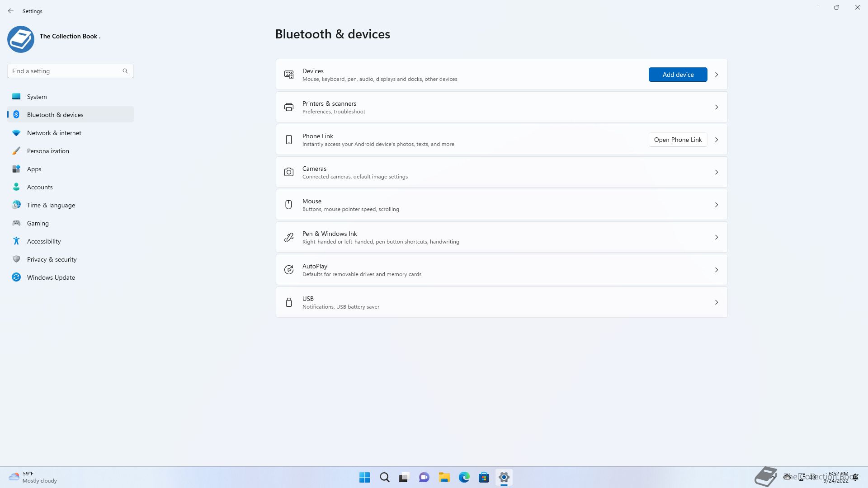Screen dimensions: 868x488
Task: Click the Network wifi icon in sidebar
Action: click(16, 133)
